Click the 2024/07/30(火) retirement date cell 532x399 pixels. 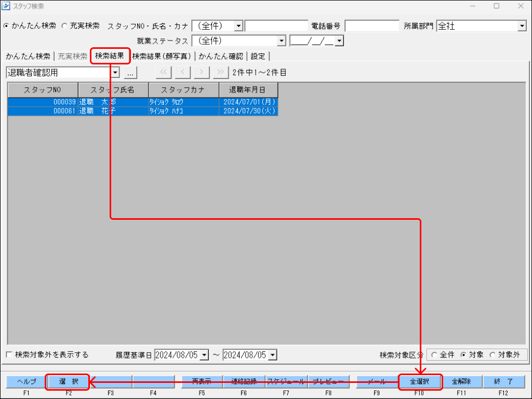click(249, 111)
